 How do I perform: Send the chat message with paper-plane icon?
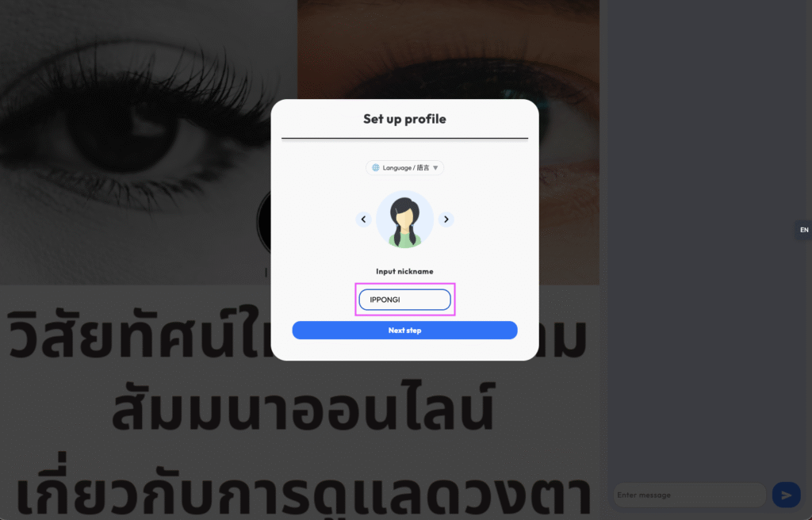786,495
